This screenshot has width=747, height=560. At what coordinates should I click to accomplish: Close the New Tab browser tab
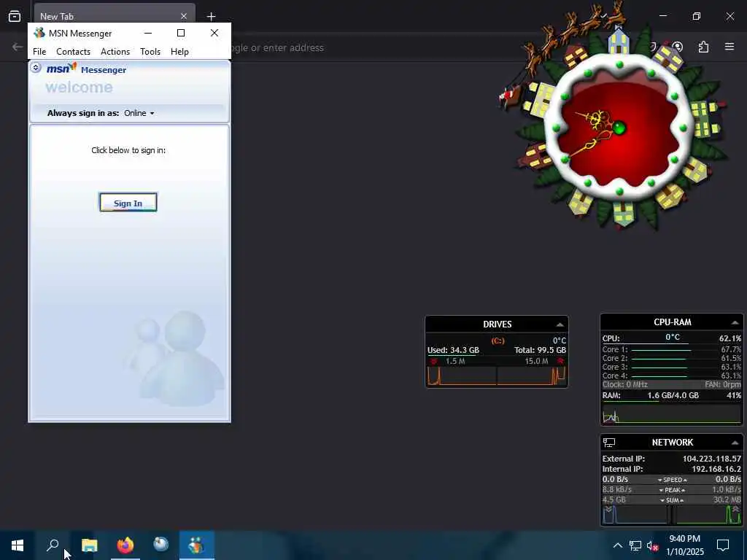pos(183,16)
